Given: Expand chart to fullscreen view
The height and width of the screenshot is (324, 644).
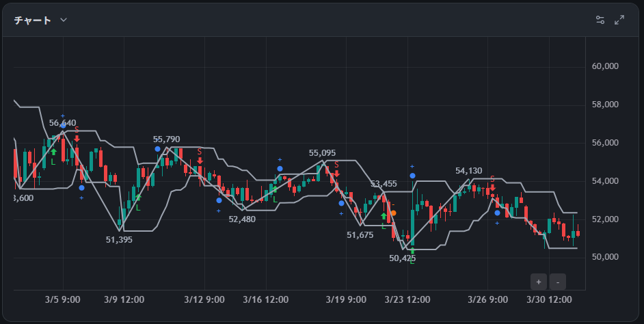Looking at the screenshot, I should coord(619,20).
